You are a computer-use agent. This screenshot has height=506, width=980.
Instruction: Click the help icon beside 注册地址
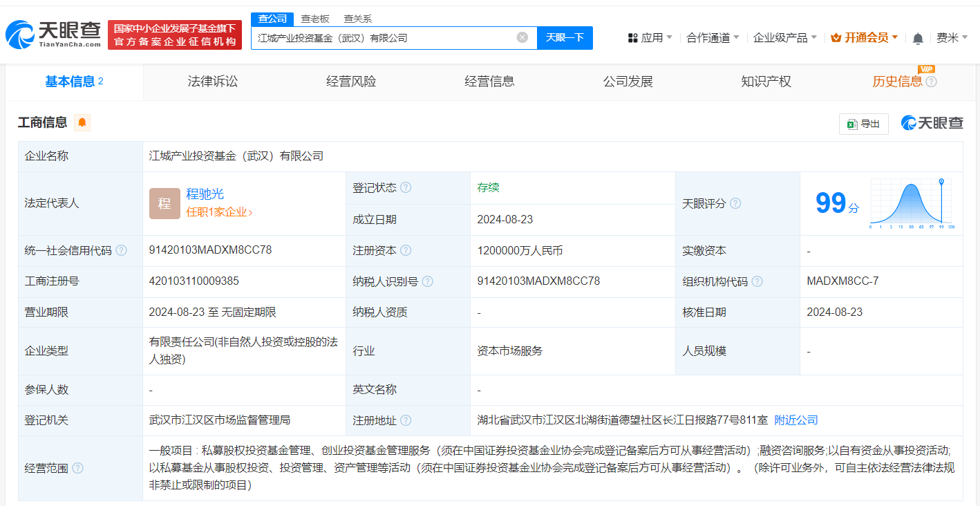click(x=406, y=420)
